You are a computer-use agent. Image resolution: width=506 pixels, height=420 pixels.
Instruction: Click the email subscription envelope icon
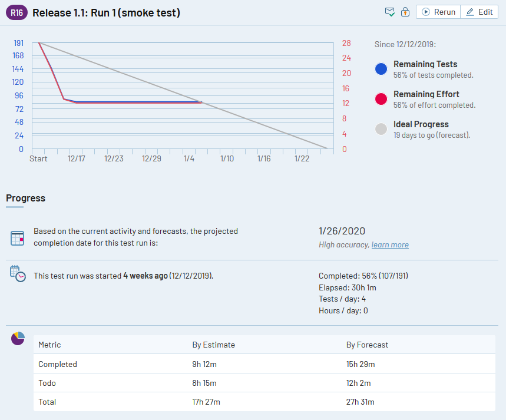coord(389,12)
